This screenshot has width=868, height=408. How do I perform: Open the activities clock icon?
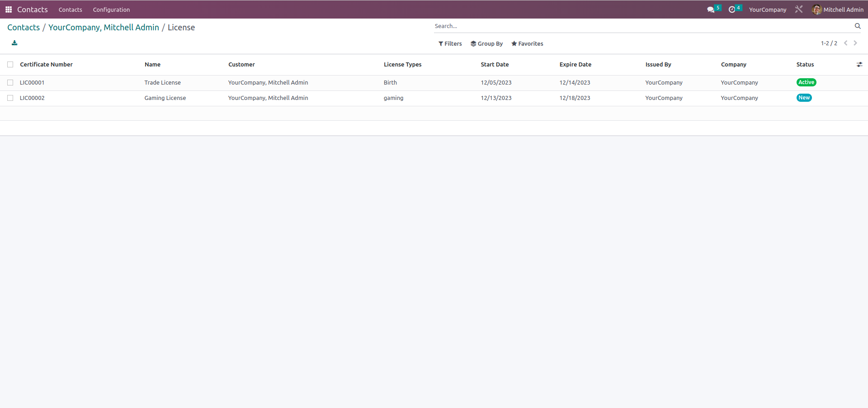click(732, 9)
